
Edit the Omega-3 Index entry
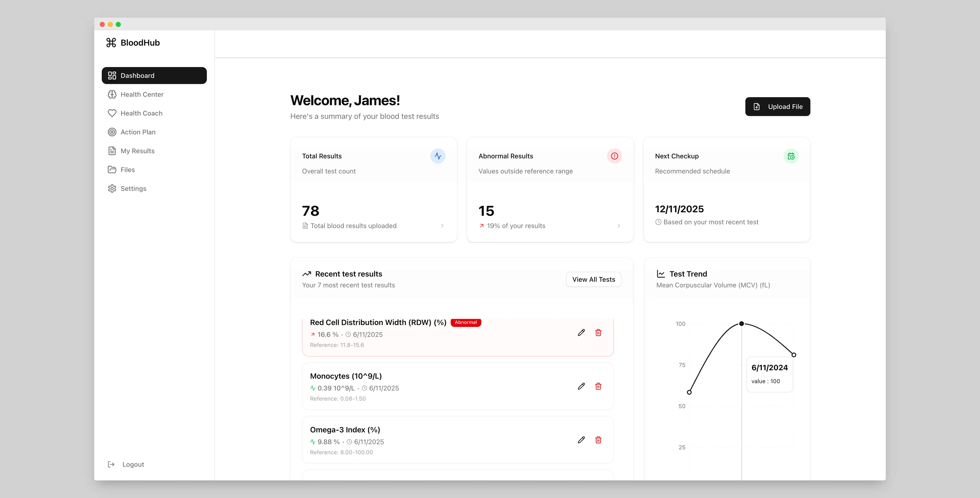[581, 440]
